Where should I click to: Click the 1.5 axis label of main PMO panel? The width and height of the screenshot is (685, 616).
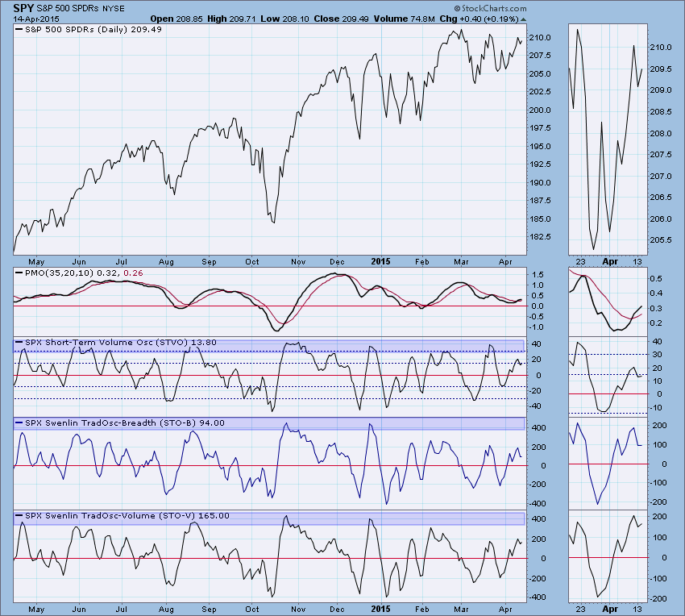538,275
